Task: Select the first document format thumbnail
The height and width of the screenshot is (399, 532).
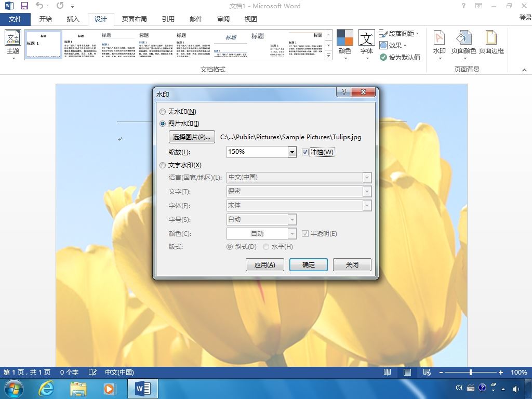Action: tap(44, 45)
